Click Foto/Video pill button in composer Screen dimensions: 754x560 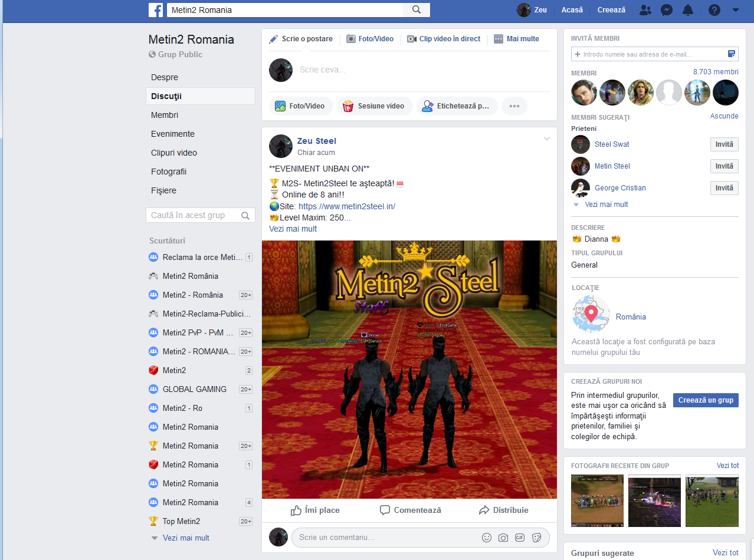[x=301, y=106]
